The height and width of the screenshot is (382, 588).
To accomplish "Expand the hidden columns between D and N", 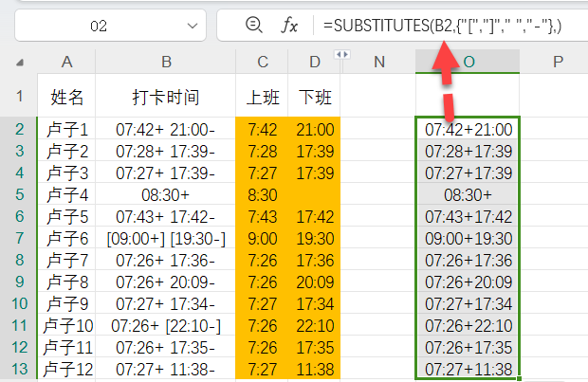I will click(342, 55).
